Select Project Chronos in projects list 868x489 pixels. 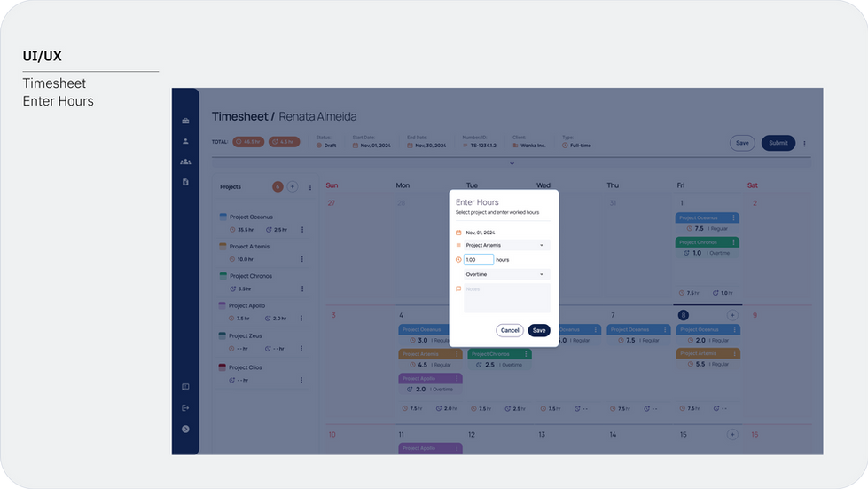coord(251,276)
